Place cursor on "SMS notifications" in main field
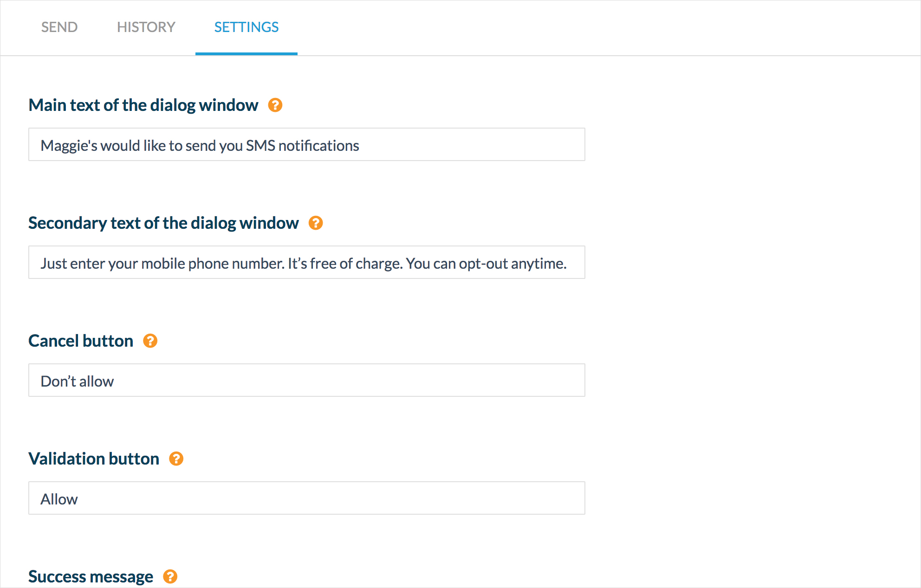Image resolution: width=921 pixels, height=588 pixels. 303,146
